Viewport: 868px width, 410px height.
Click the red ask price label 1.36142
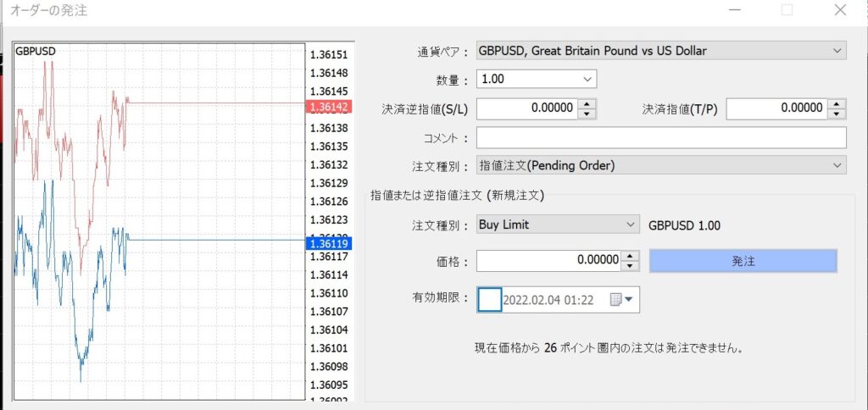coord(327,107)
